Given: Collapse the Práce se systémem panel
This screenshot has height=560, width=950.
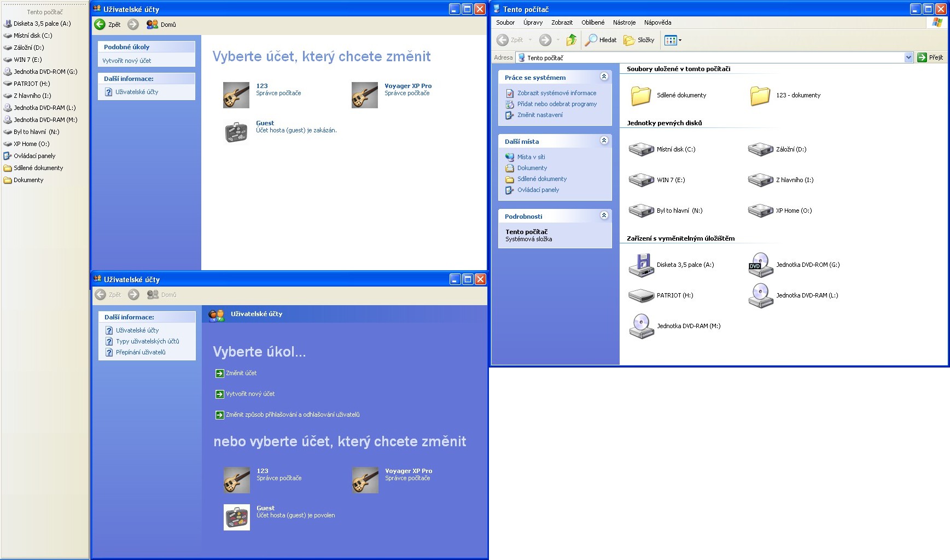Looking at the screenshot, I should coord(604,77).
